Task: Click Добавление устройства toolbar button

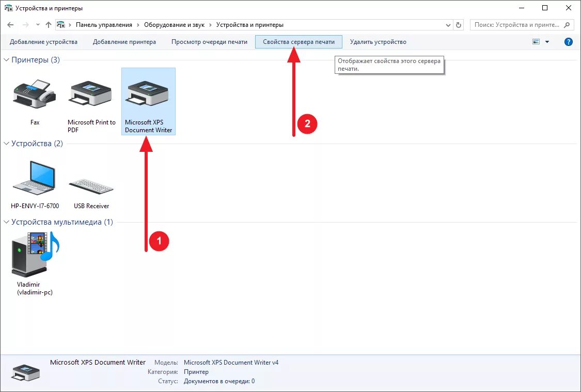Action: (x=43, y=42)
